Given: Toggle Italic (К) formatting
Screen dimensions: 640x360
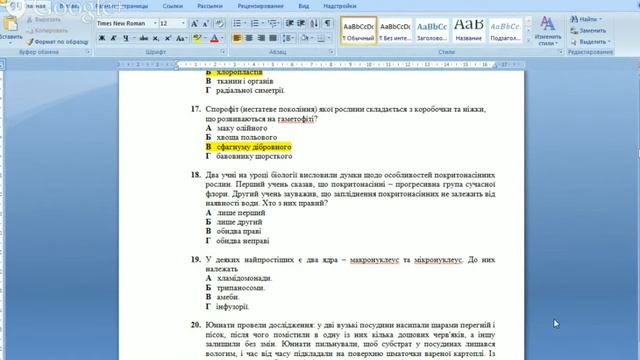Looking at the screenshot, I should point(114,38).
